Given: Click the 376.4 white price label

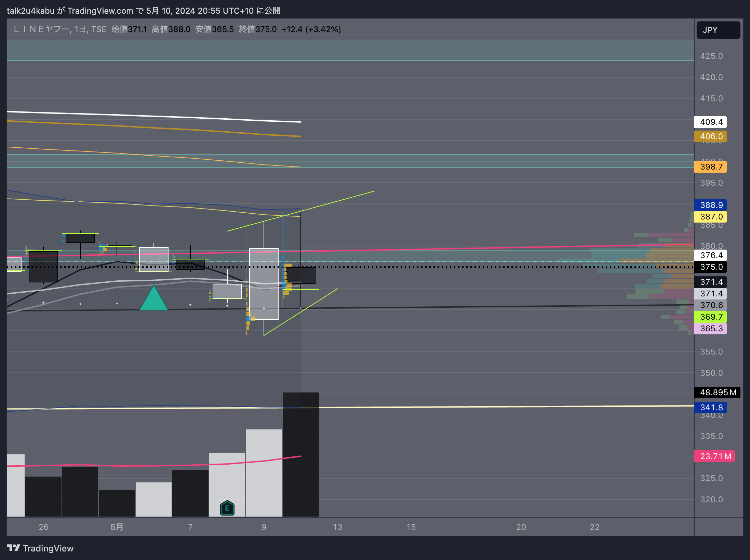Looking at the screenshot, I should pyautogui.click(x=710, y=255).
